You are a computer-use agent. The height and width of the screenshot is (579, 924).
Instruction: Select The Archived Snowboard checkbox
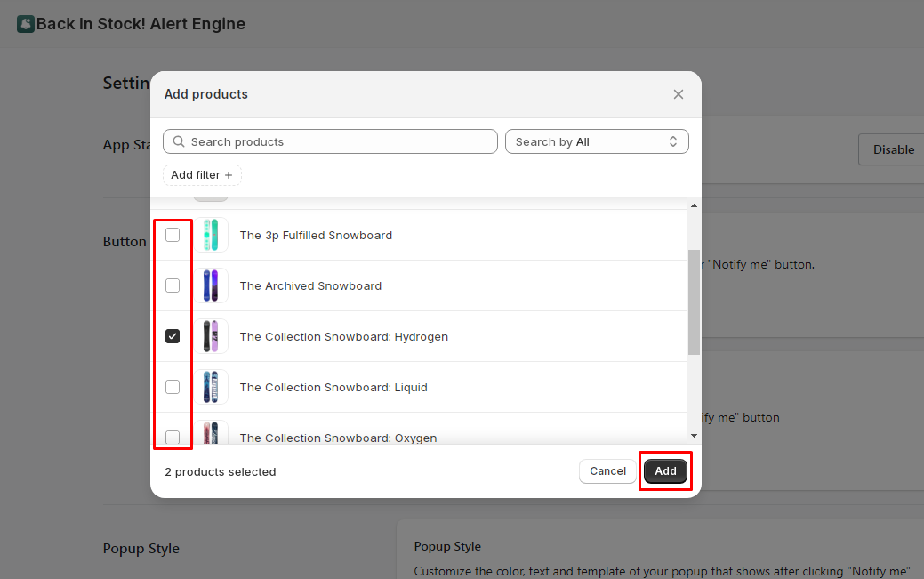click(x=173, y=285)
